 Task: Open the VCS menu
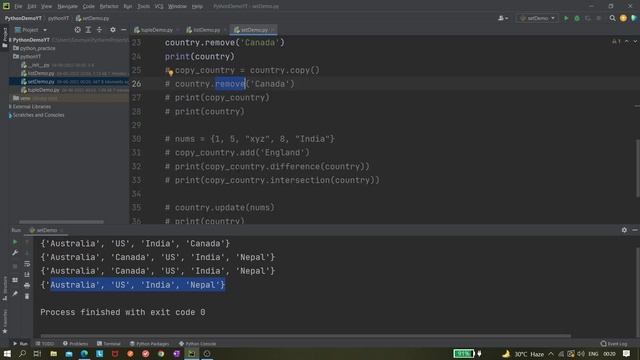pyautogui.click(x=159, y=7)
